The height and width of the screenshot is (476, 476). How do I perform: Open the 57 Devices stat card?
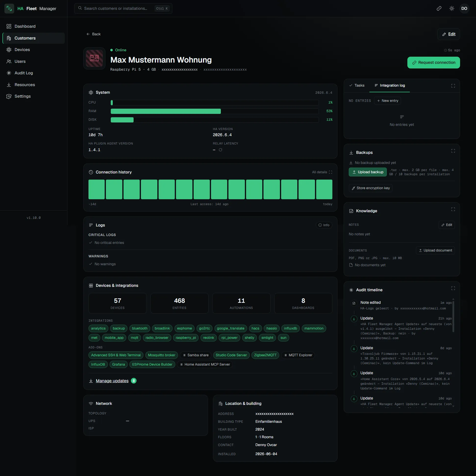(117, 303)
